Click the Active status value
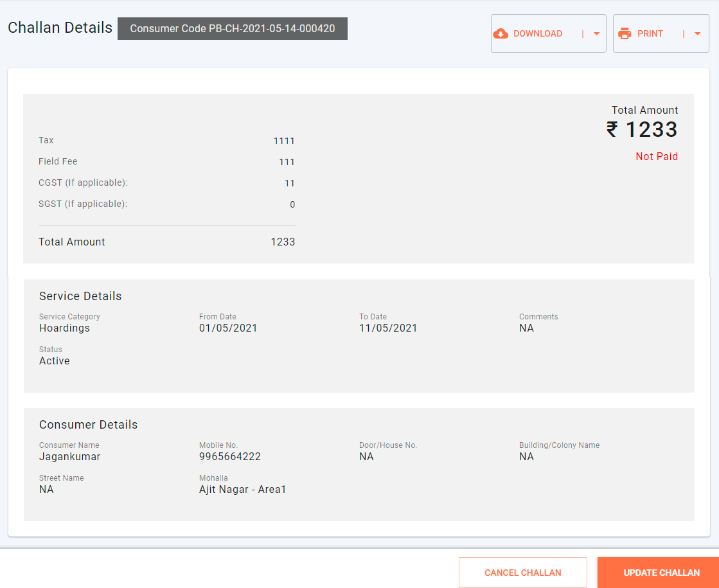This screenshot has height=588, width=719. pyautogui.click(x=55, y=361)
